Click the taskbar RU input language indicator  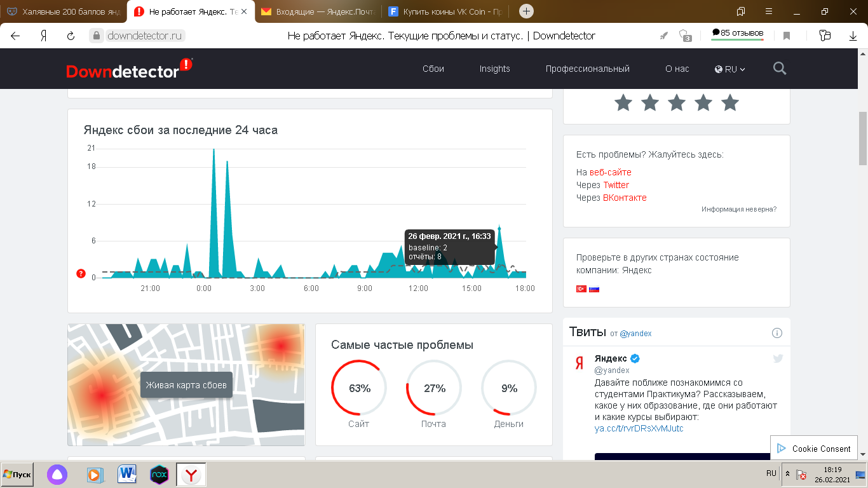pyautogui.click(x=771, y=473)
